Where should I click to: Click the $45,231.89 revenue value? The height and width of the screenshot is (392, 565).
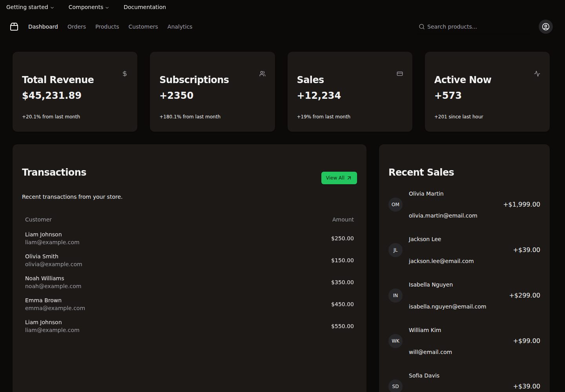(x=52, y=96)
